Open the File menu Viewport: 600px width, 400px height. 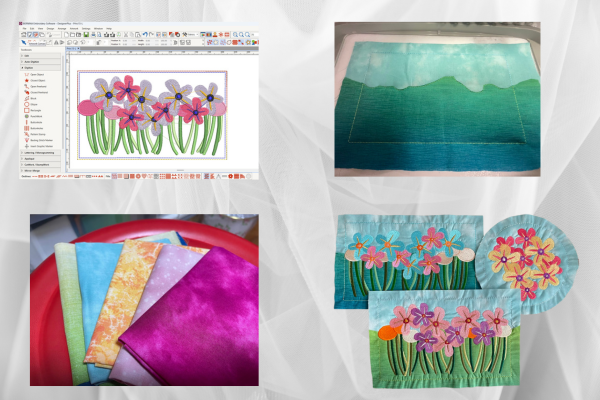point(24,28)
